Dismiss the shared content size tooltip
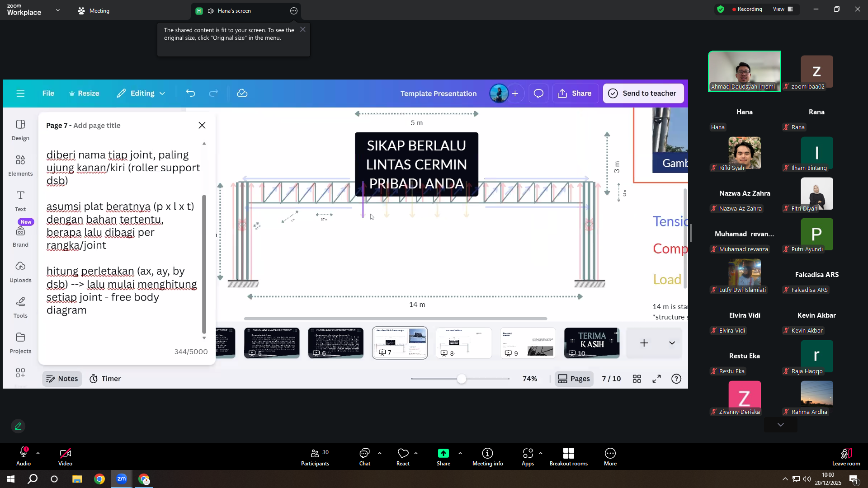Screen dimensions: 868x488 pos(303,29)
